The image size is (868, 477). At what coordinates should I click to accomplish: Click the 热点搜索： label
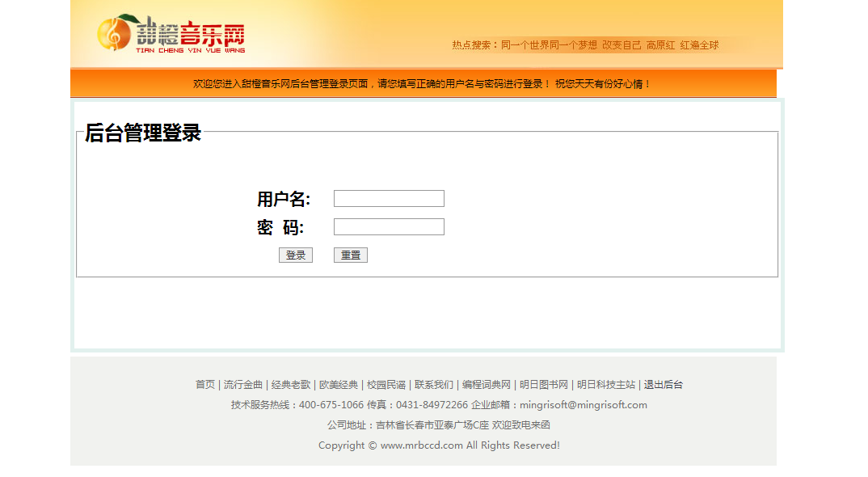tap(476, 45)
